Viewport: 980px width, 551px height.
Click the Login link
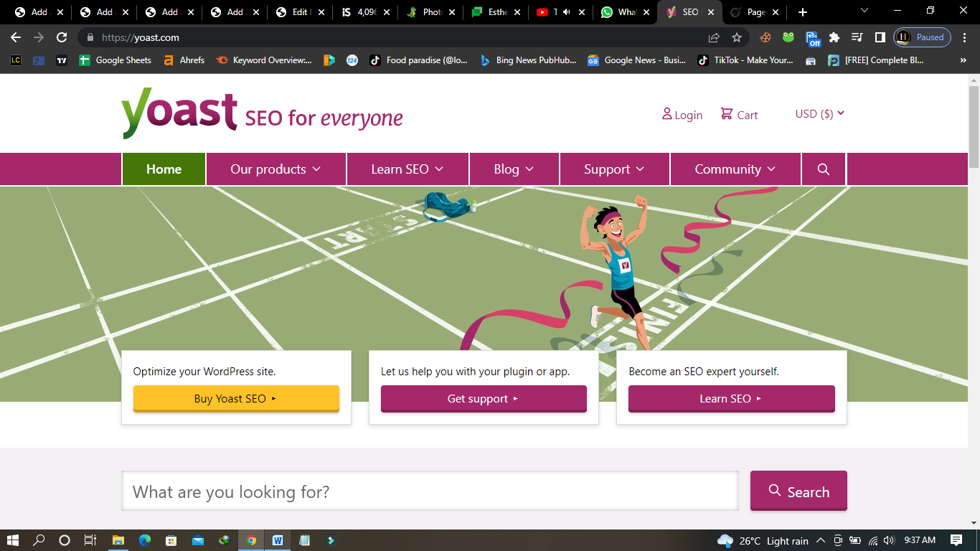tap(682, 115)
